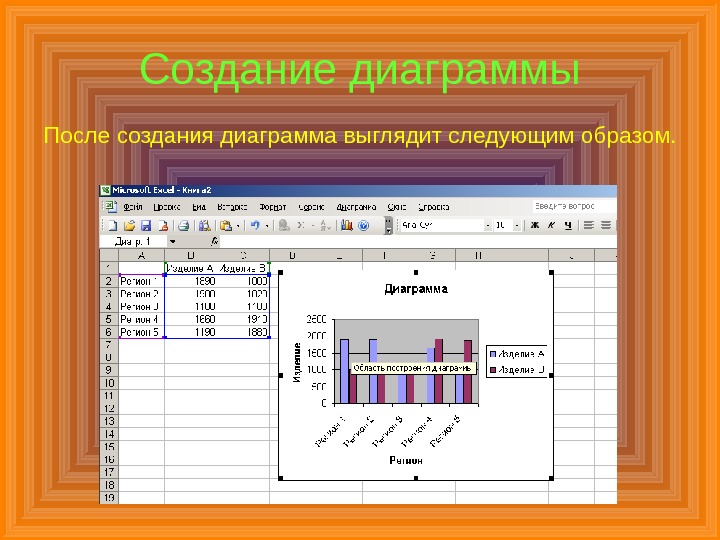Click cell containing 'Регион 5'
Viewport: 720px width, 540px height.
click(141, 332)
